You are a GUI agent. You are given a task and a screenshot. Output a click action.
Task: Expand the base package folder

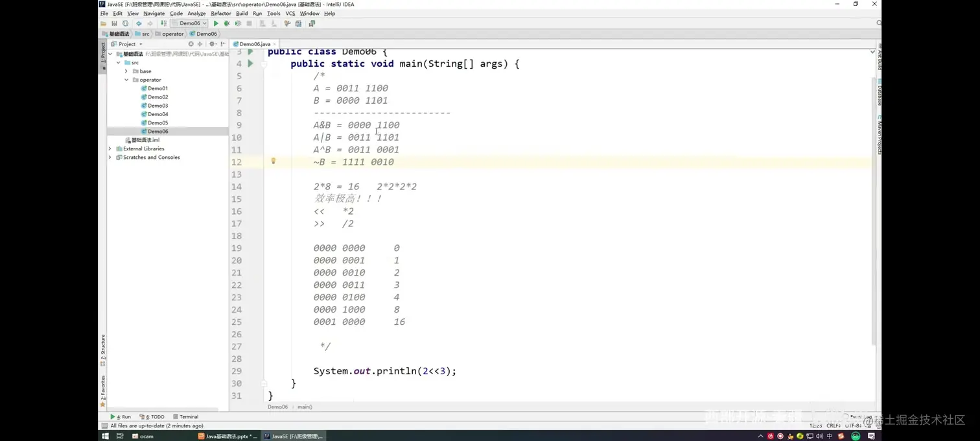127,71
